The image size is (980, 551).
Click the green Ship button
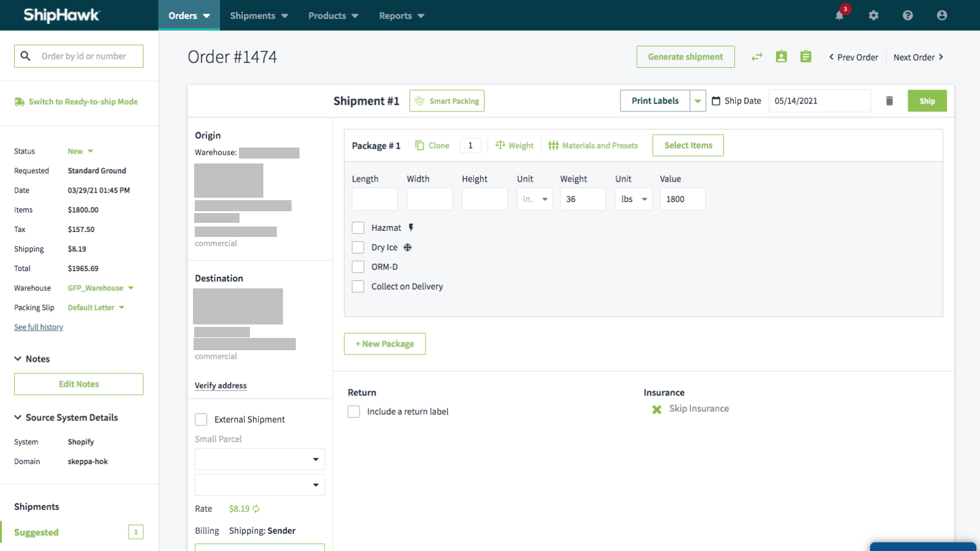927,101
